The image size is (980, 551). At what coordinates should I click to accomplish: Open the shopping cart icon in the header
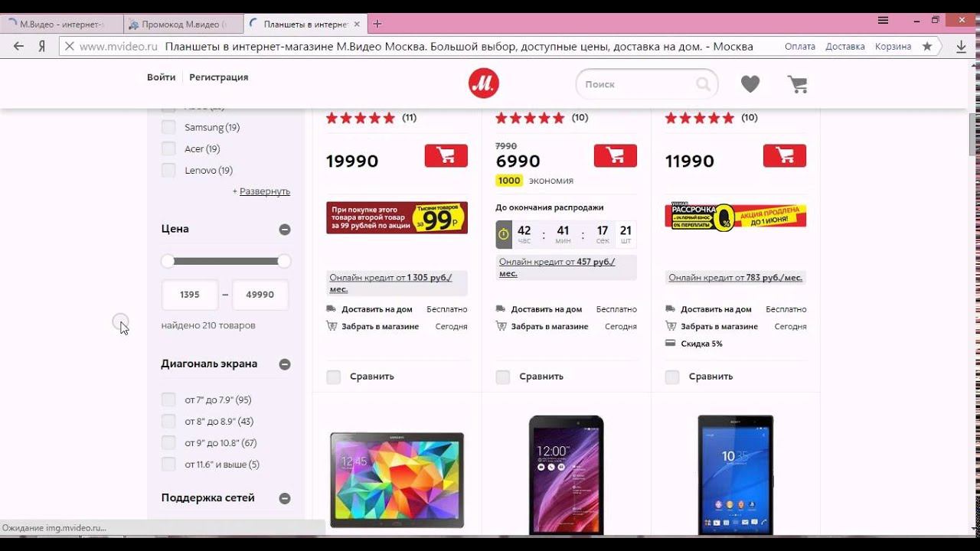[798, 84]
